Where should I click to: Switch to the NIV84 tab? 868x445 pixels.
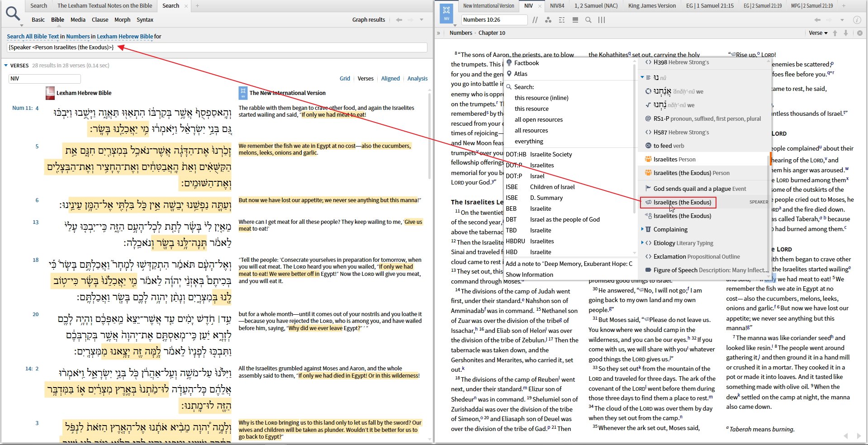tap(557, 6)
